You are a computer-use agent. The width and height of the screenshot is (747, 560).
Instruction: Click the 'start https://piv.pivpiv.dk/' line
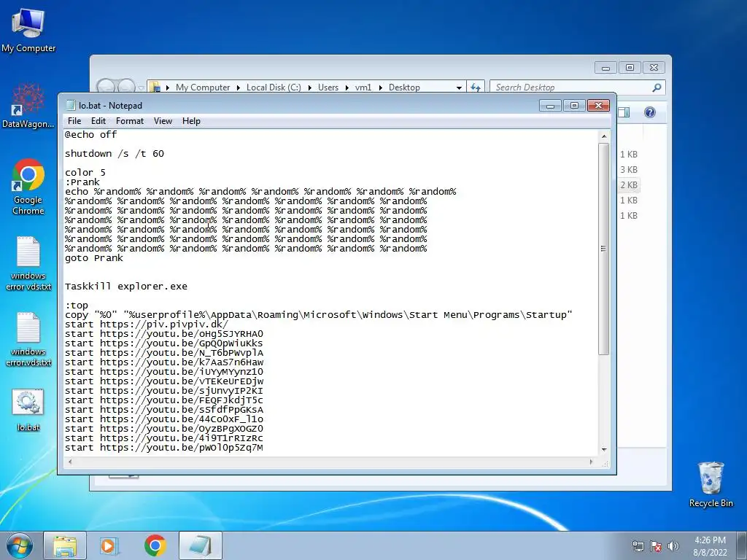pyautogui.click(x=147, y=324)
